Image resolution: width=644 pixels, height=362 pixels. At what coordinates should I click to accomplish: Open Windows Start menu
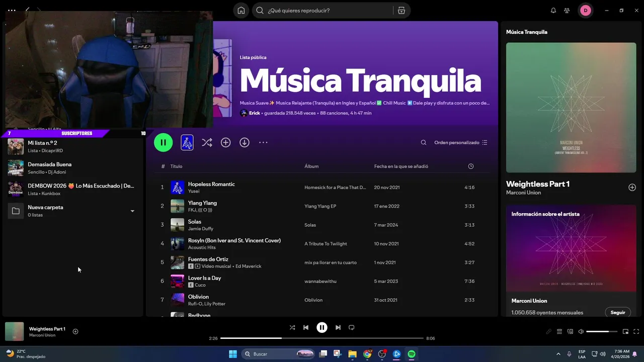pos(233,354)
